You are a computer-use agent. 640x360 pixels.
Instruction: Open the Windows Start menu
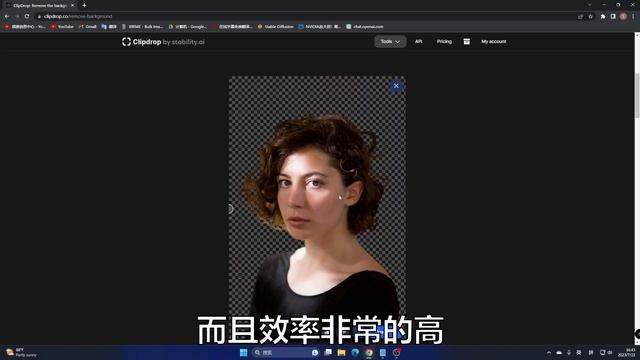click(x=244, y=352)
